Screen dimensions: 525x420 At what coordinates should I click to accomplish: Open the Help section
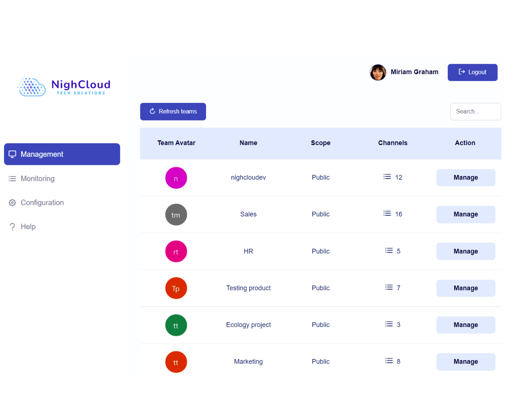click(28, 227)
